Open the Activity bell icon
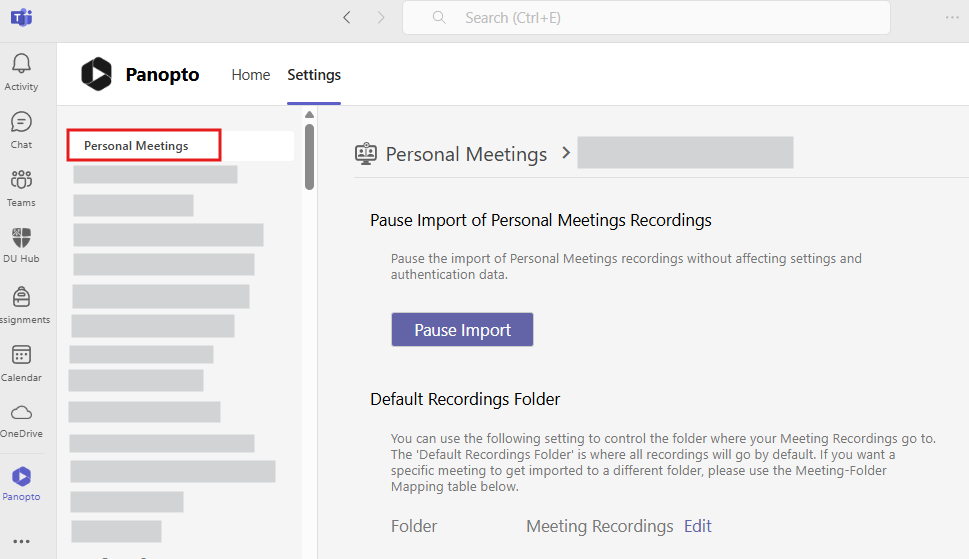 (21, 64)
